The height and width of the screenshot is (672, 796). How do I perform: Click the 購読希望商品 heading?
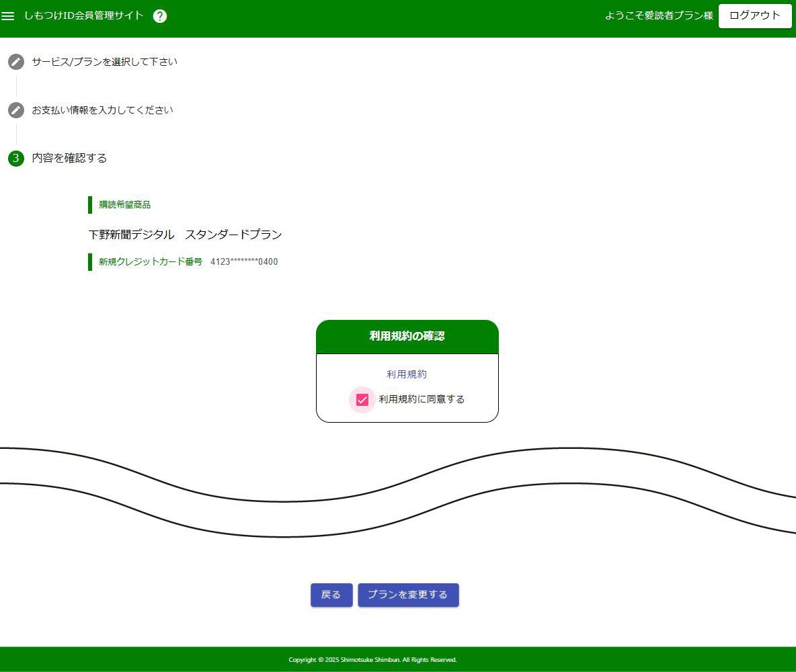tap(125, 204)
